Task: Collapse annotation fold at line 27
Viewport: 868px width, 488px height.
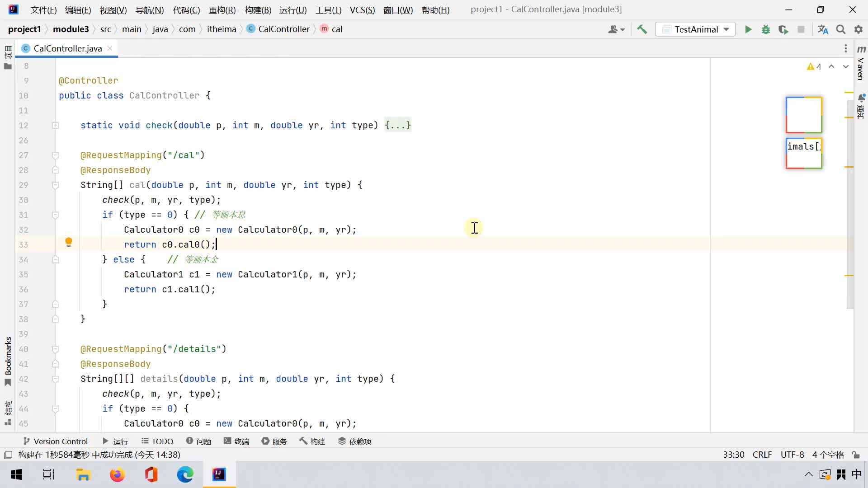Action: 55,155
